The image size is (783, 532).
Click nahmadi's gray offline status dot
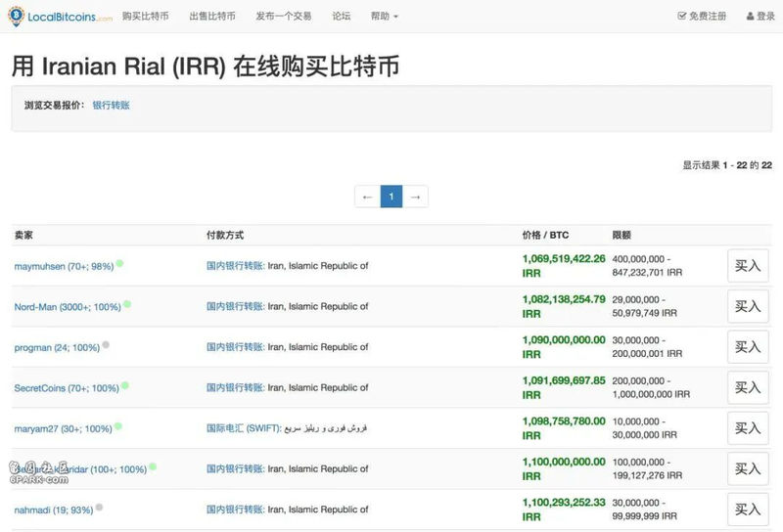100,507
